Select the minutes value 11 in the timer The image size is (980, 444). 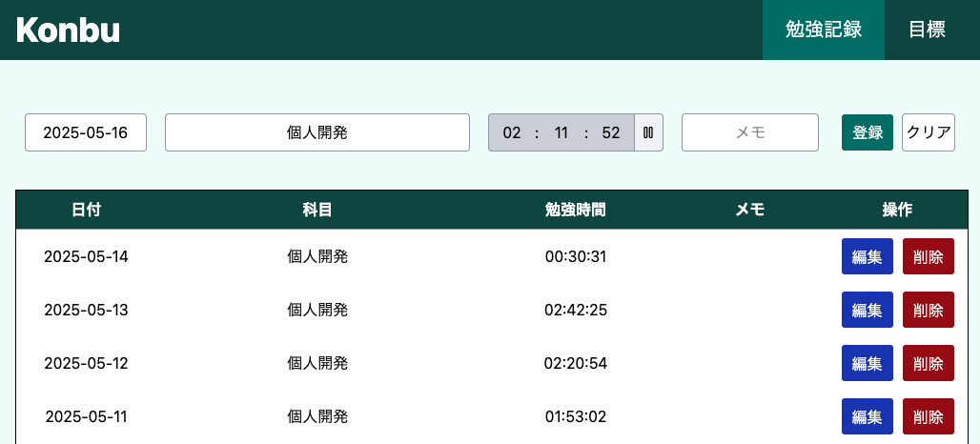pos(561,132)
